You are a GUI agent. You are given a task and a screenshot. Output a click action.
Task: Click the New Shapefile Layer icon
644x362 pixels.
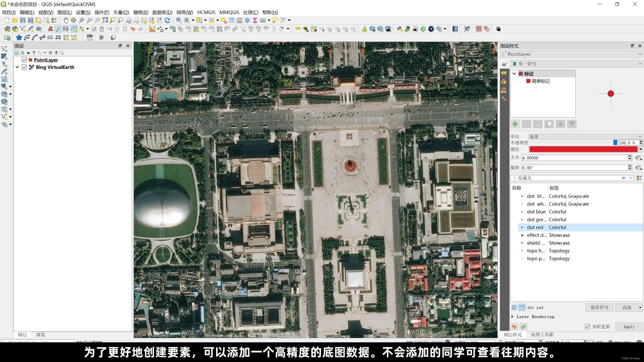[23, 29]
